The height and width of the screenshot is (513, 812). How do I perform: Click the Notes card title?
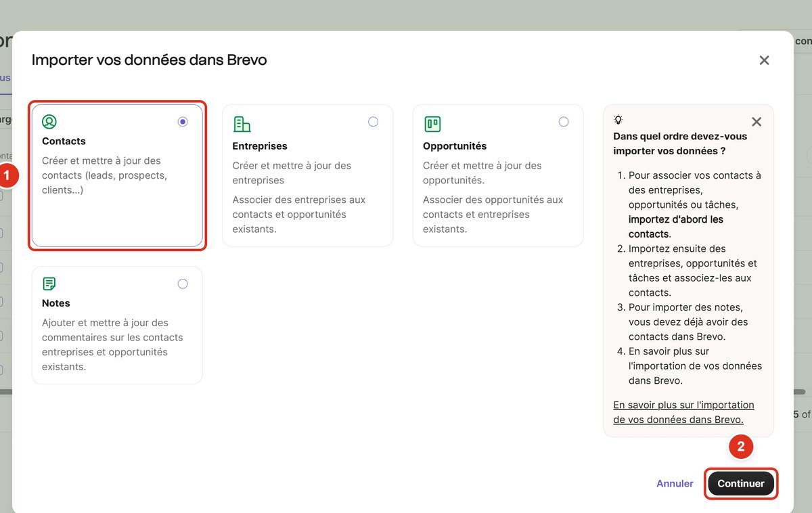coord(56,303)
